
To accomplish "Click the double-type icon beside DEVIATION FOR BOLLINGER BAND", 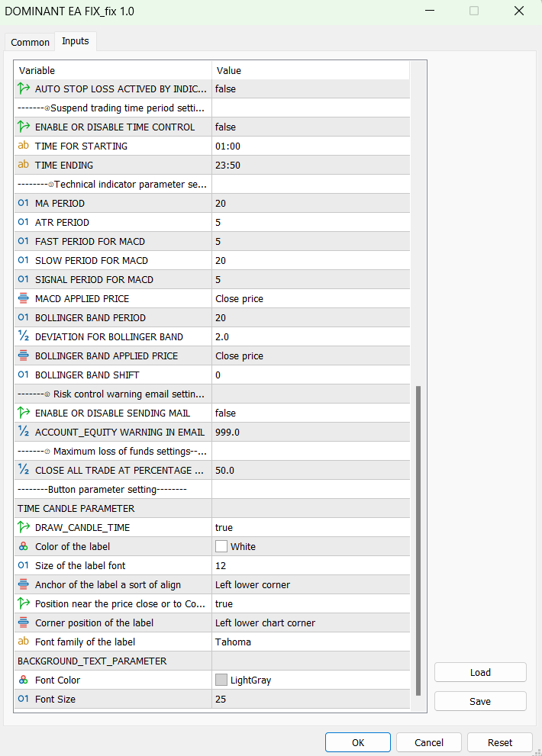I will click(23, 336).
